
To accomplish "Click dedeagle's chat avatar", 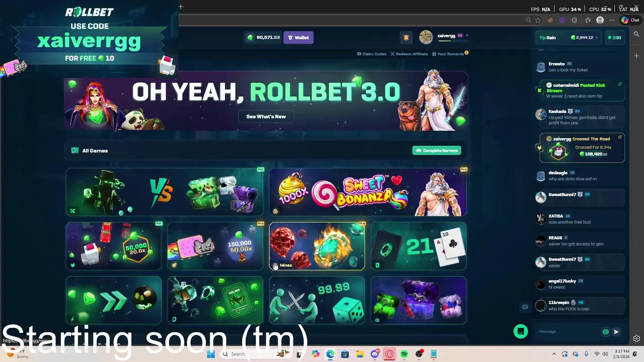I will click(541, 175).
